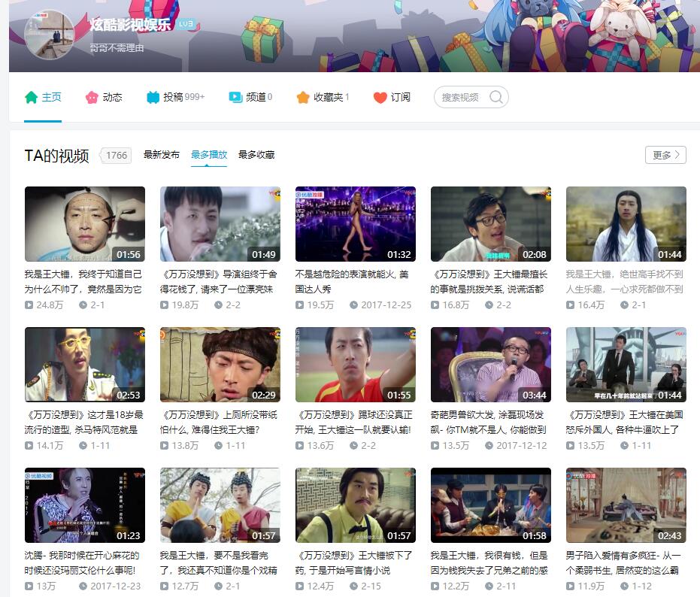Open the 03:44 涂磊 talk-show thumbnail

[x=491, y=365]
